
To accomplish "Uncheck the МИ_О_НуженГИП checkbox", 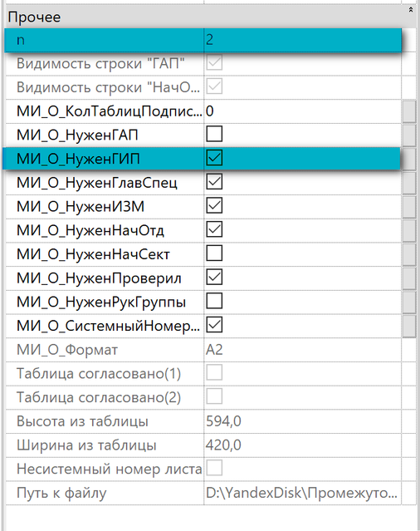I will [x=214, y=158].
